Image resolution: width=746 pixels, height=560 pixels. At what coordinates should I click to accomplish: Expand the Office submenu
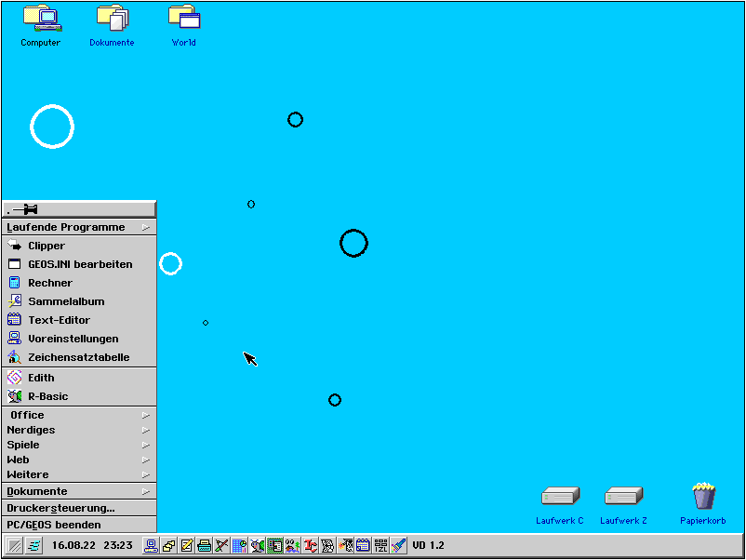pyautogui.click(x=79, y=416)
